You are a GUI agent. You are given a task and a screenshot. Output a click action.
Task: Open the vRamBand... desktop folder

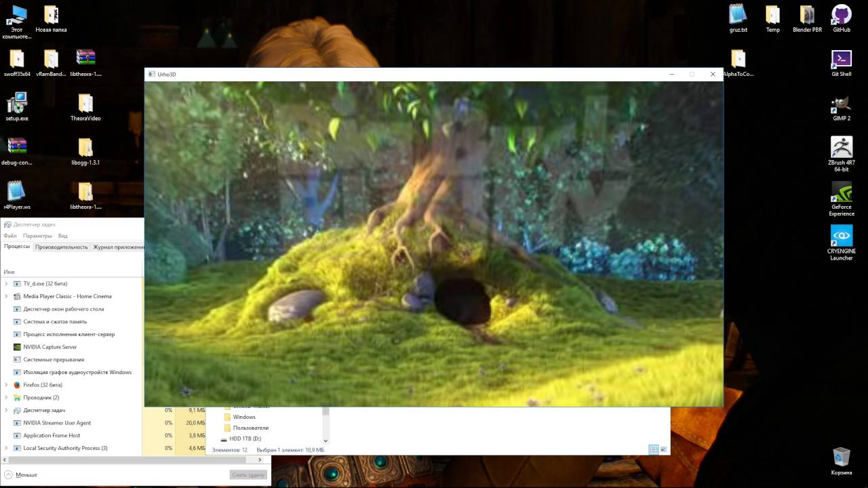tap(51, 62)
